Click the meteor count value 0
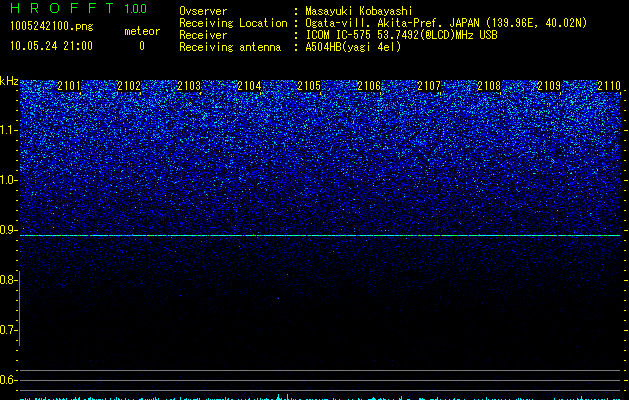This screenshot has height=400, width=629. (x=142, y=46)
